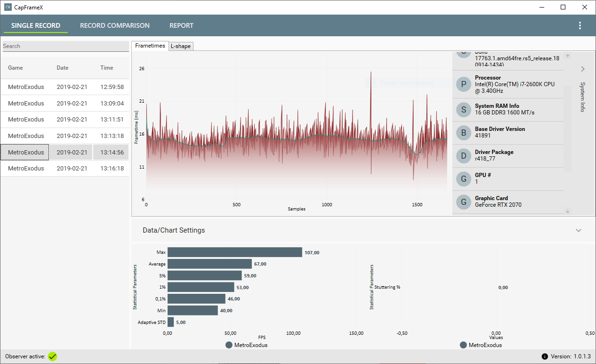Click the 67,00 average FPS value
596x364 pixels.
tap(260, 264)
